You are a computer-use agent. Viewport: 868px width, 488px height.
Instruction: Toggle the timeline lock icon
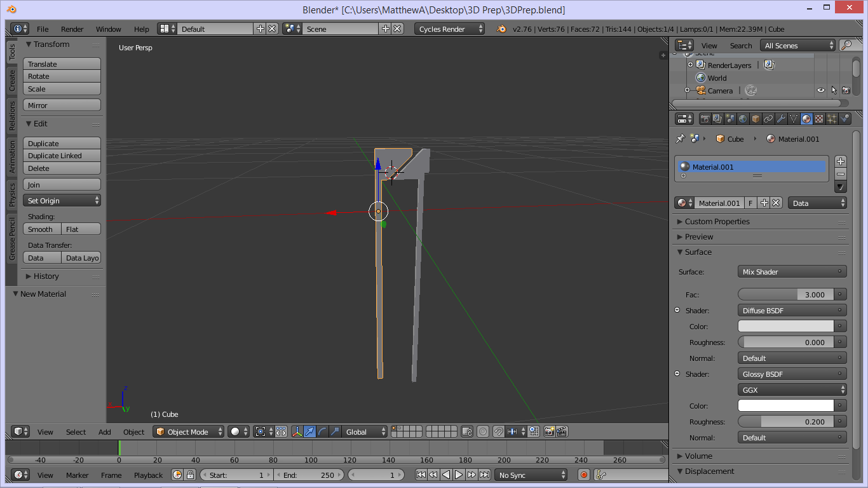189,475
